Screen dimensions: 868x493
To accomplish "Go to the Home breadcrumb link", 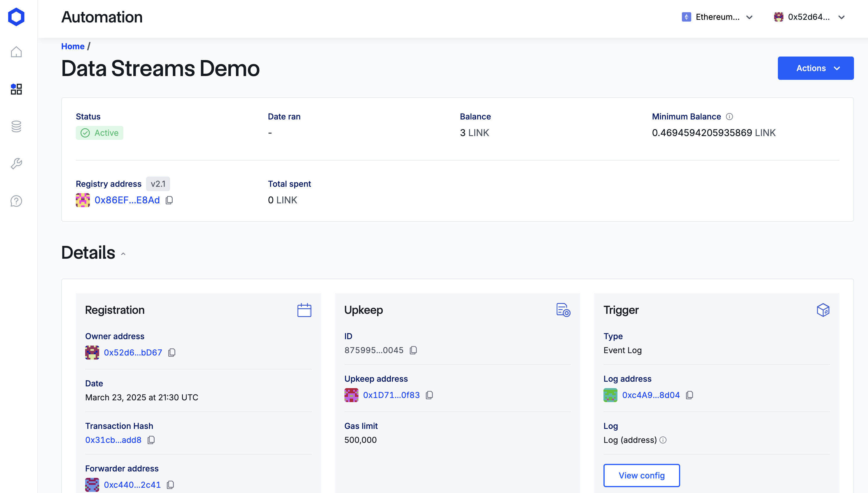I will point(73,46).
